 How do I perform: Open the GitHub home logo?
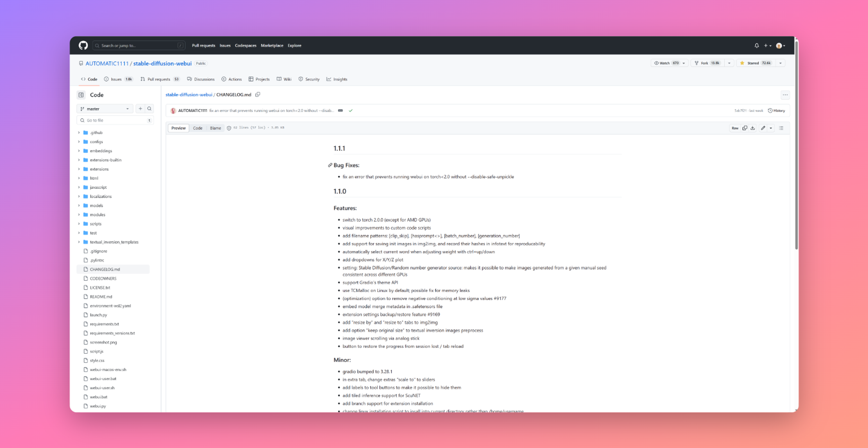click(83, 46)
